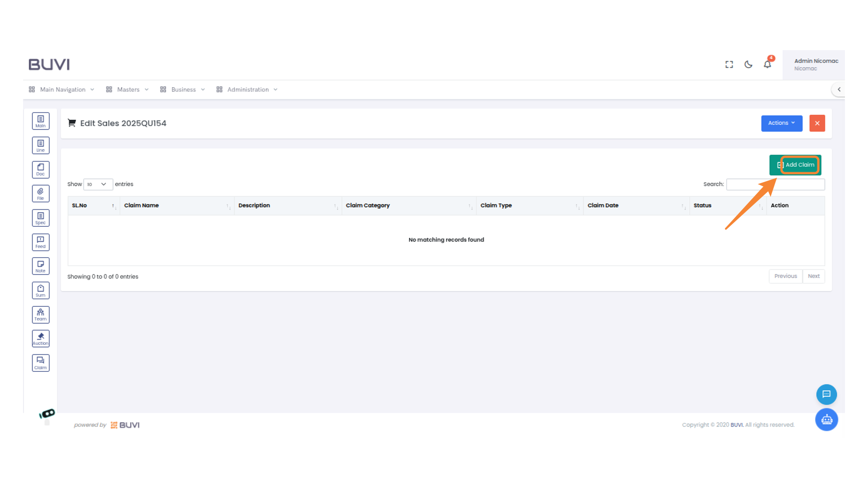
Task: Collapse the navigation bar with arrow
Action: [x=839, y=89]
